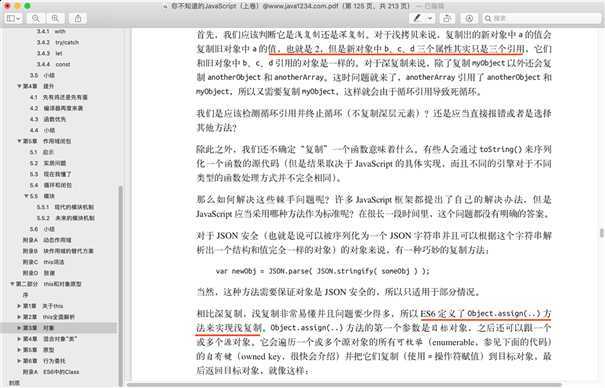Select outline item 3.4.4 const

[x=53, y=64]
